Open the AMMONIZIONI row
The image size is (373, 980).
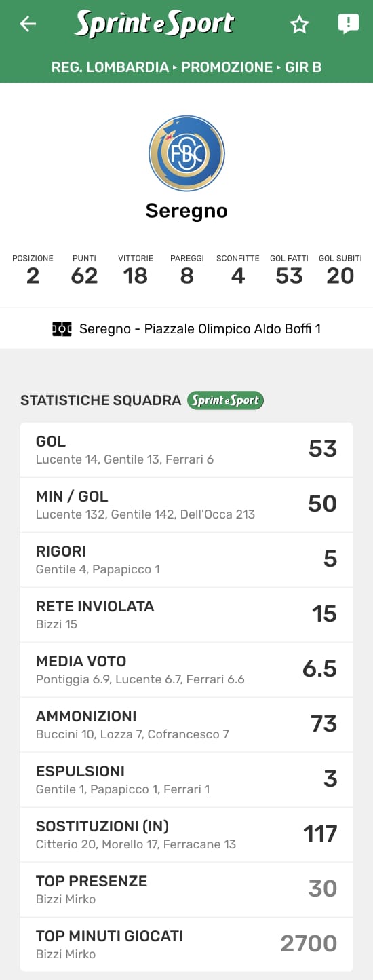pos(186,725)
